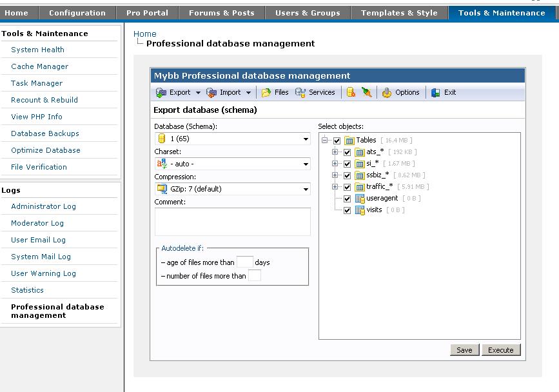Open the Files folder icon
Viewport: 559px width, 392px height.
pyautogui.click(x=266, y=92)
